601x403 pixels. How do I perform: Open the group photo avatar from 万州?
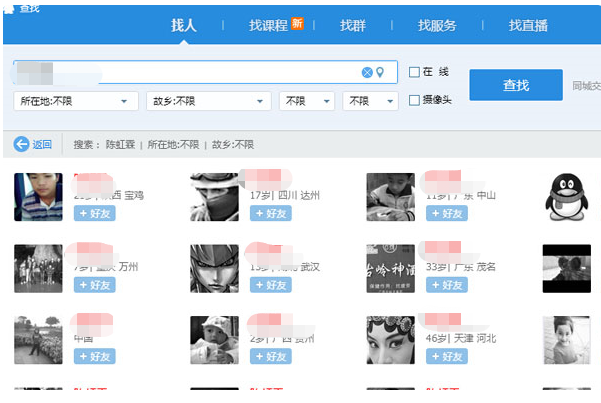tap(38, 268)
